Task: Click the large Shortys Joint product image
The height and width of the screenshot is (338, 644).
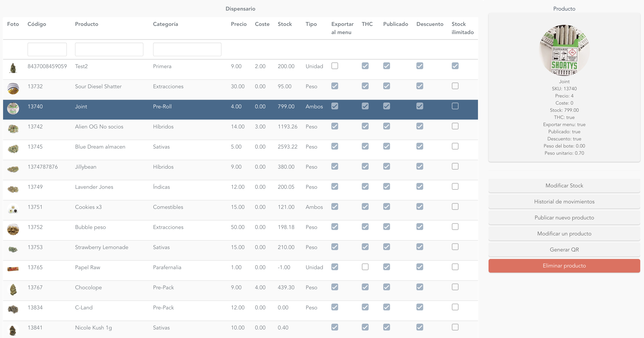Action: pos(564,50)
